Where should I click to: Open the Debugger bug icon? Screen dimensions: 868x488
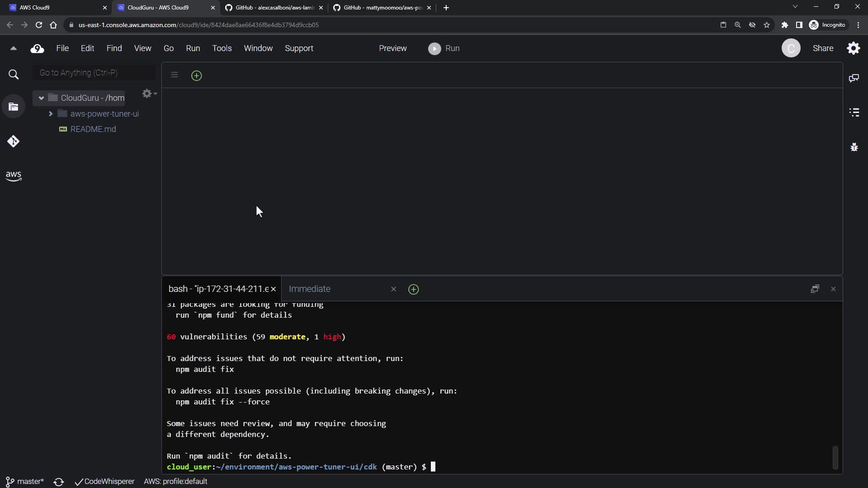pyautogui.click(x=854, y=147)
